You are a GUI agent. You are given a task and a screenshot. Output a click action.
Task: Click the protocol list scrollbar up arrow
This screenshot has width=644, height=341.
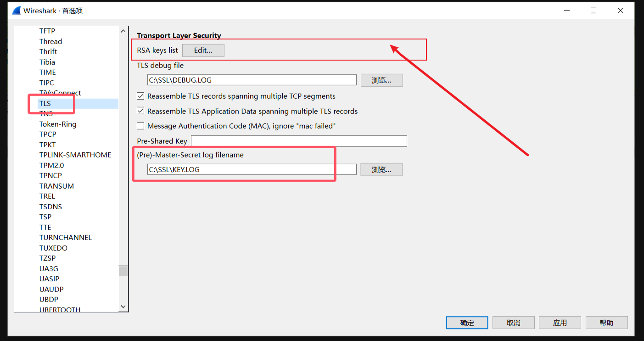(x=123, y=31)
